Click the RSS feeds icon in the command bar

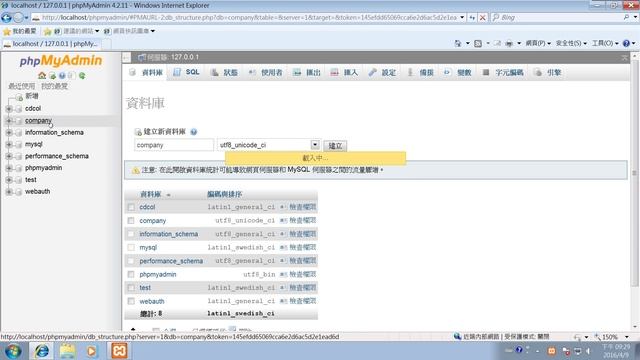point(478,43)
